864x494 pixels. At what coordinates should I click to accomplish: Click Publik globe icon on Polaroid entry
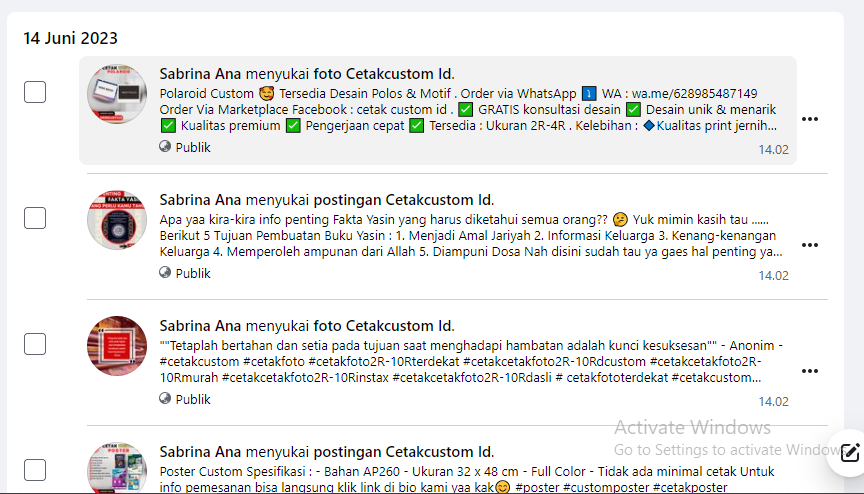coord(165,146)
